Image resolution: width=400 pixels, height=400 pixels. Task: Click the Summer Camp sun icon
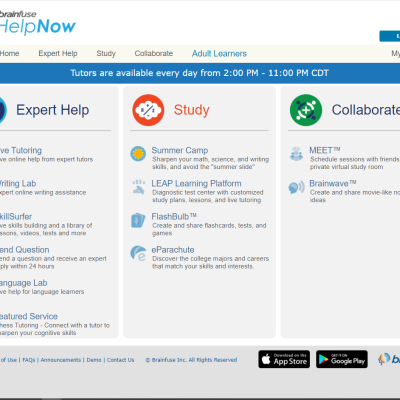coord(138,154)
